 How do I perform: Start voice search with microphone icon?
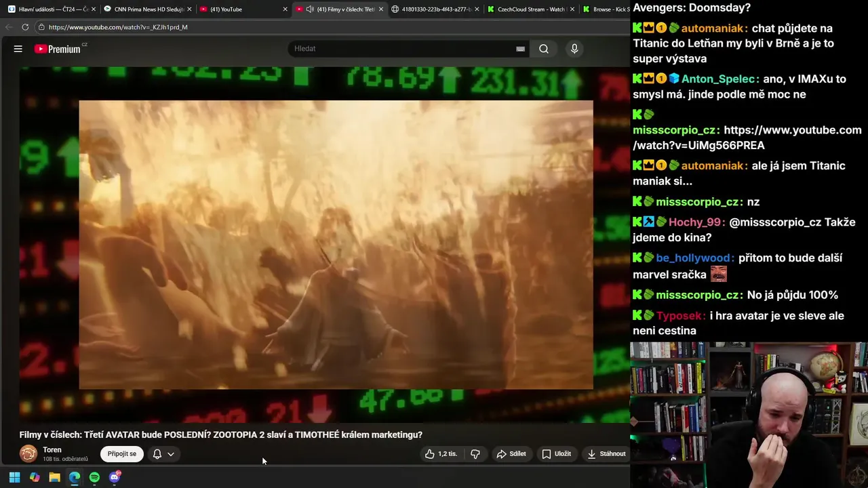click(x=574, y=49)
